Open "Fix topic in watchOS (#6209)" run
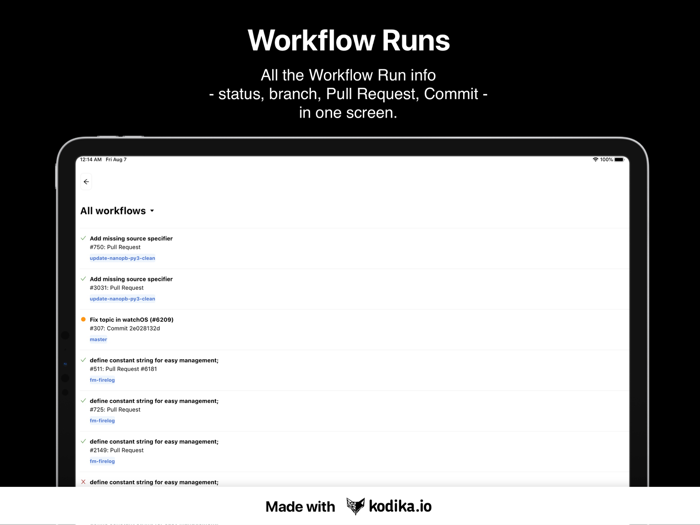 (132, 320)
